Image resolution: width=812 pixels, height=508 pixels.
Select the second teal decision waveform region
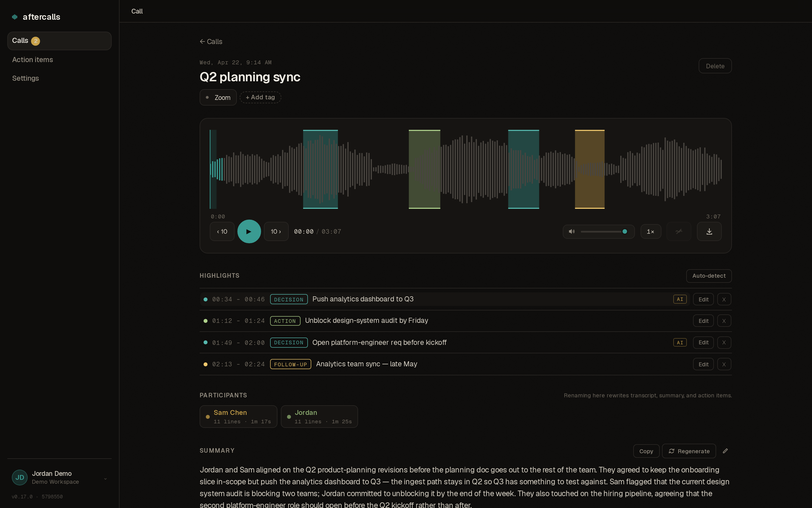[x=524, y=169]
